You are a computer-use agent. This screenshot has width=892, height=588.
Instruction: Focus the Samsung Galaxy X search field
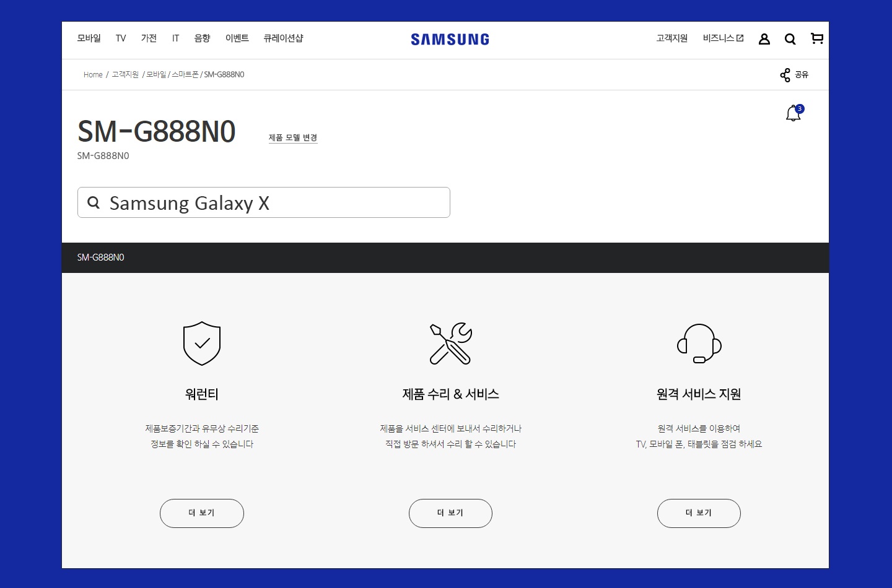264,202
